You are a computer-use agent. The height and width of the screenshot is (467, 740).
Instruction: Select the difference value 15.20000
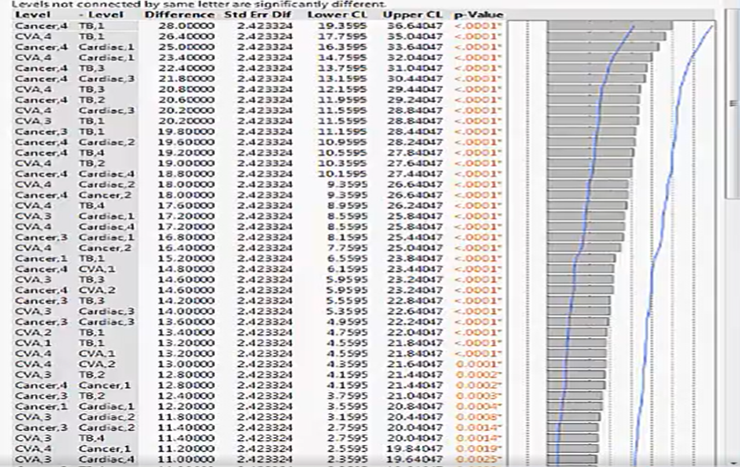tap(188, 258)
